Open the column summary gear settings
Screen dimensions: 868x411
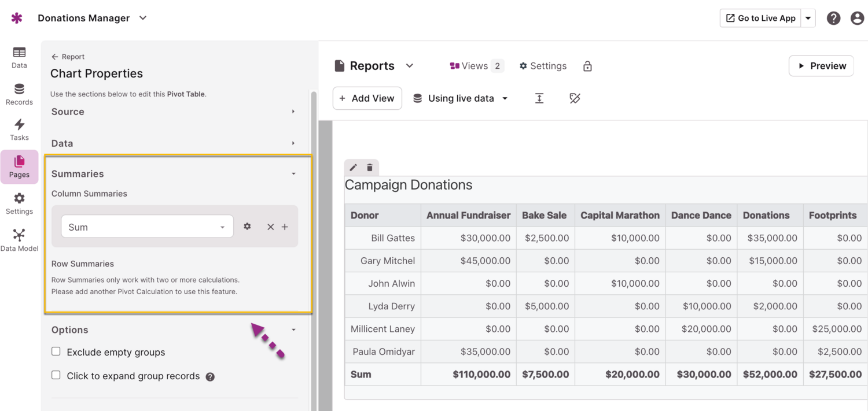[247, 227]
